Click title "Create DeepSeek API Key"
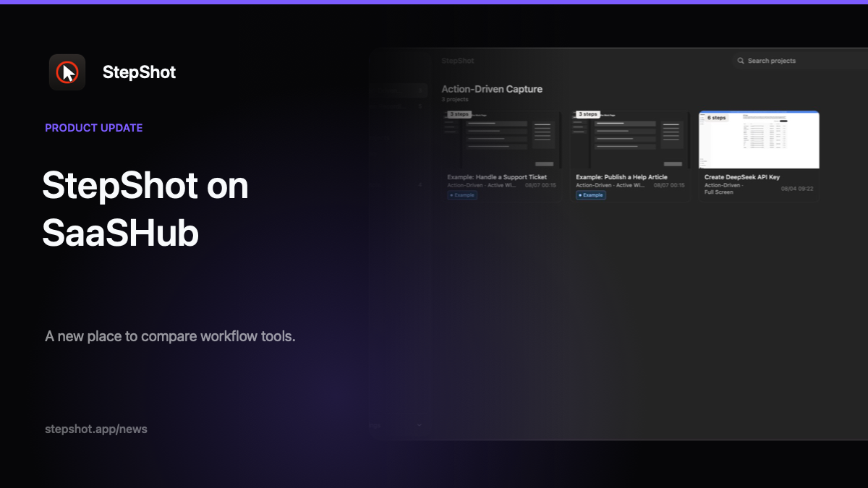Viewport: 868px width, 488px height. coord(742,177)
